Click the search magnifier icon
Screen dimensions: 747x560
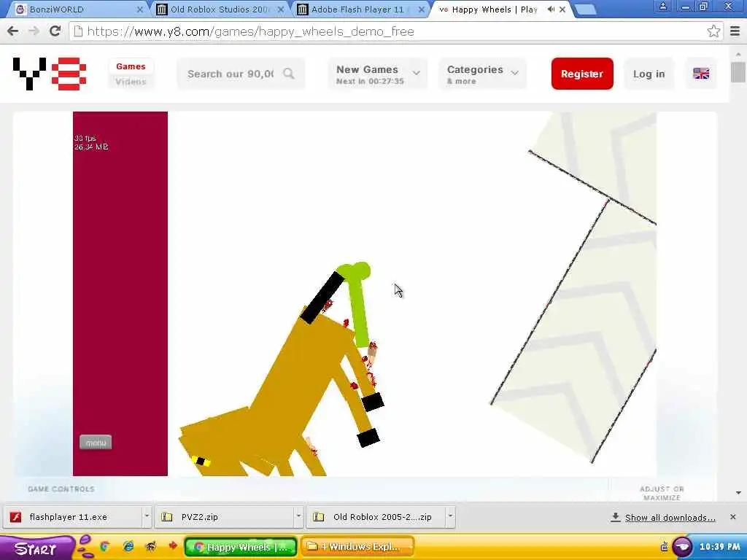tap(289, 74)
